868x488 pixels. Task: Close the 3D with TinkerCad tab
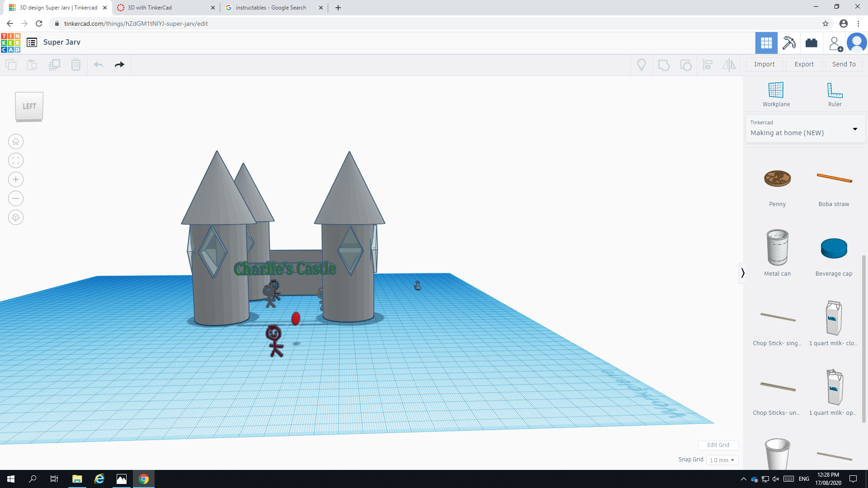(213, 8)
